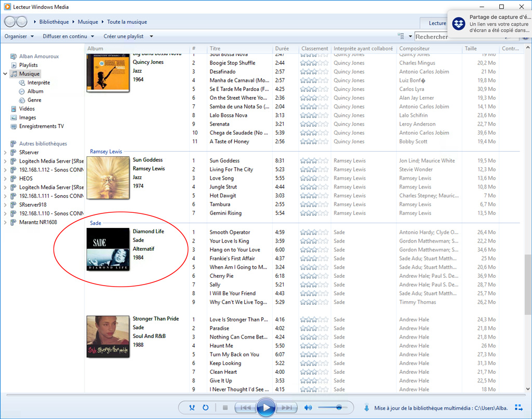Open the Créer une playlist dropdown arrow
Viewport: 532px width, 419px height.
coord(151,36)
